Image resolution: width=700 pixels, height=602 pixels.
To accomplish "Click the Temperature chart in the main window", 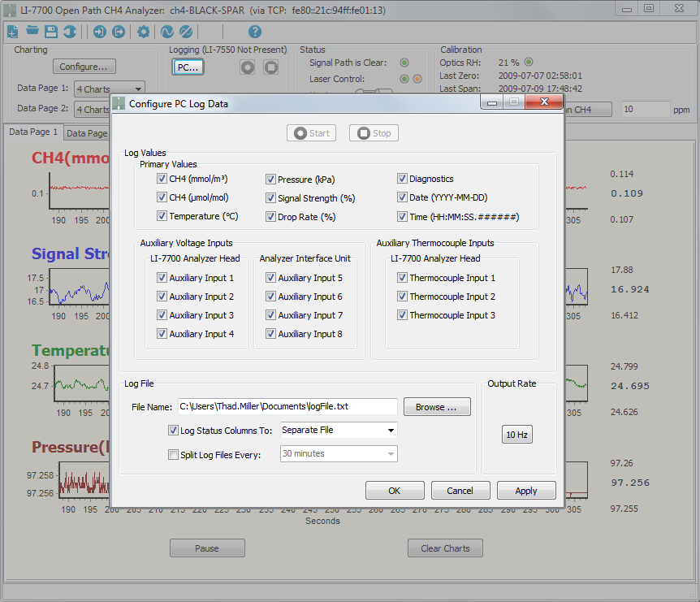I will tap(82, 383).
